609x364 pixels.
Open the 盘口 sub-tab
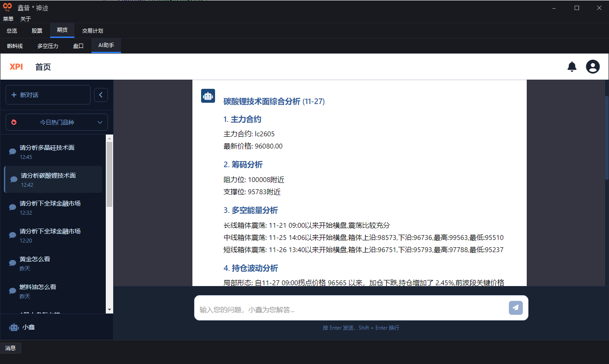pos(78,46)
